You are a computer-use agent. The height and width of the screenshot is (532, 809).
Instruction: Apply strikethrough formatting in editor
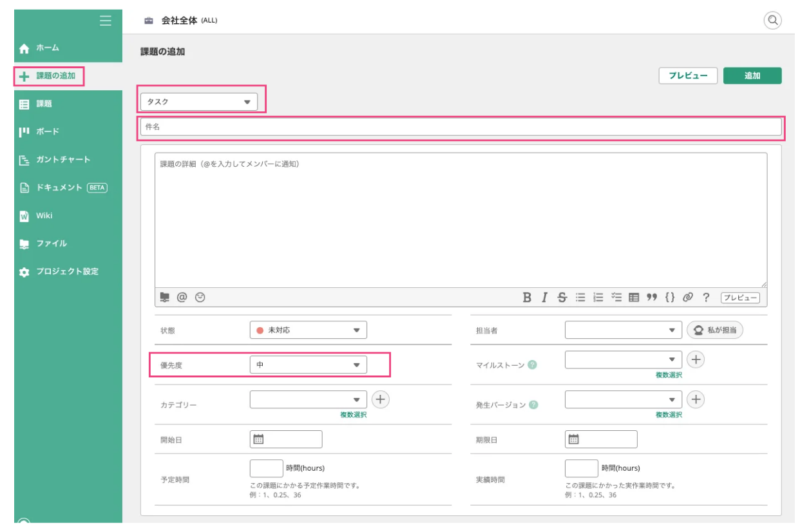pos(562,298)
